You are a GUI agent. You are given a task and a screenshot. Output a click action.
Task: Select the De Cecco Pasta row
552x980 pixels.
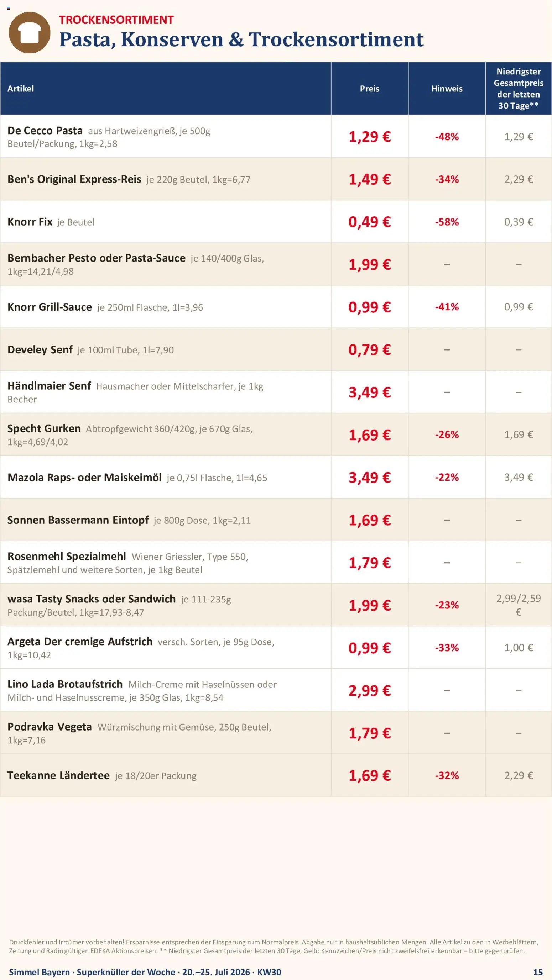point(276,137)
